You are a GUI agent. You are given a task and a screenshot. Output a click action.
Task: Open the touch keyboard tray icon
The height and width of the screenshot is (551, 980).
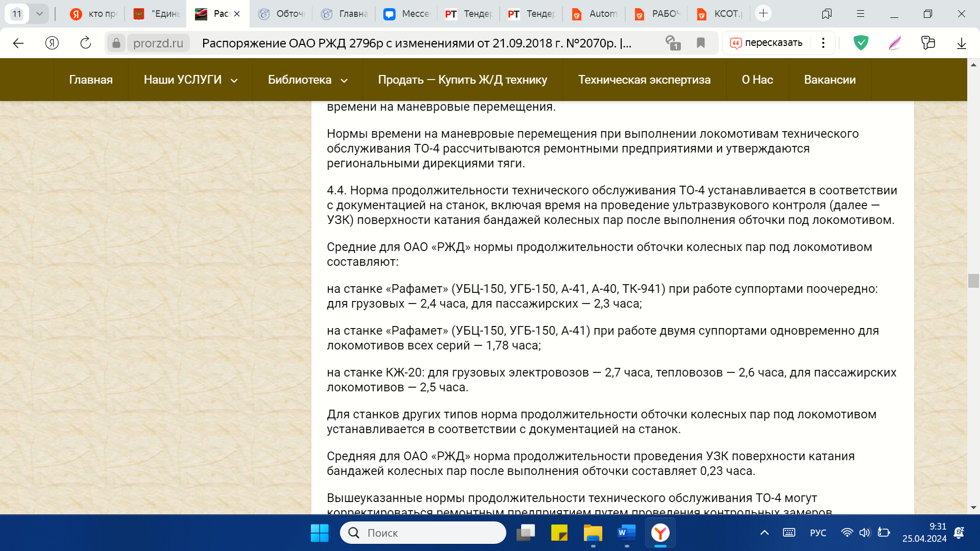(x=789, y=533)
